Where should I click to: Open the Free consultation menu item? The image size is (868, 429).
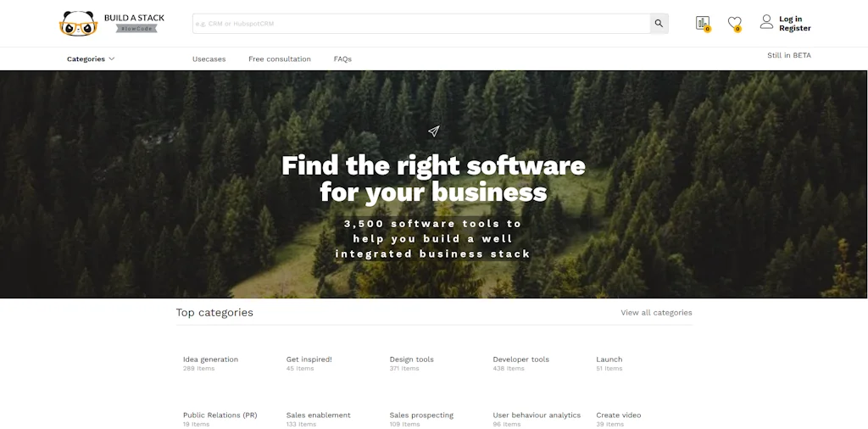(280, 58)
